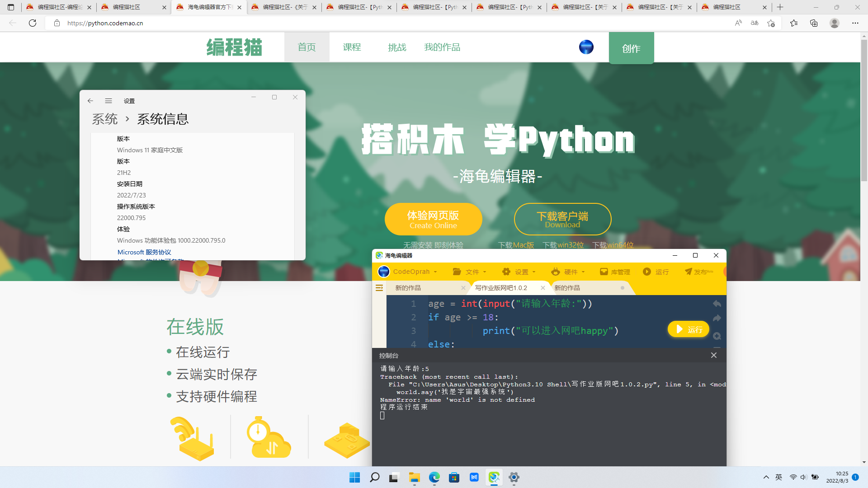The width and height of the screenshot is (868, 488).
Task: Open the 挑战 challenge navigation item
Action: click(397, 47)
